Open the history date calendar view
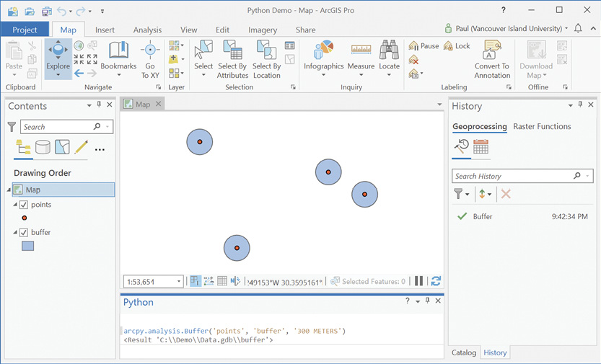This screenshot has width=601, height=364. [481, 147]
